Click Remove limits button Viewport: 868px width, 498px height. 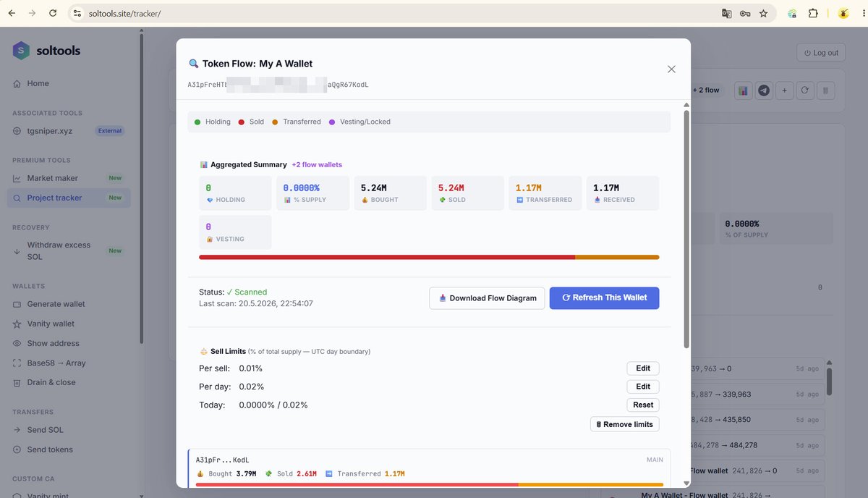pos(624,424)
